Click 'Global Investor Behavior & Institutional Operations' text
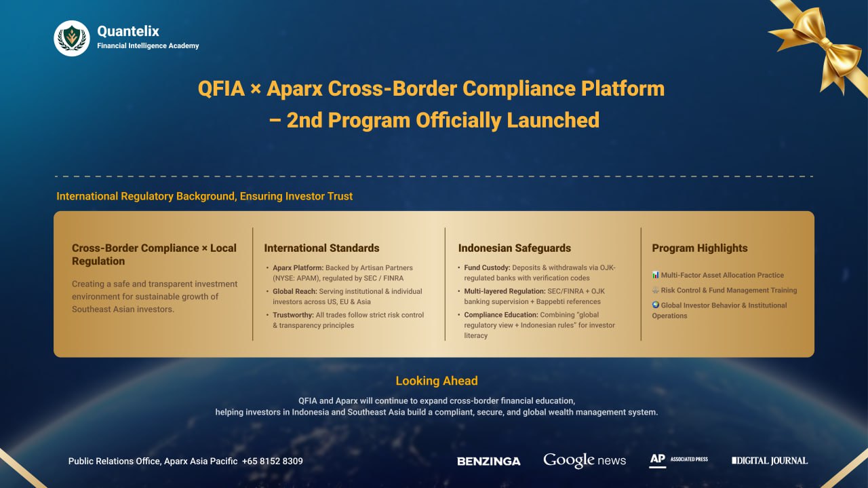 point(719,310)
